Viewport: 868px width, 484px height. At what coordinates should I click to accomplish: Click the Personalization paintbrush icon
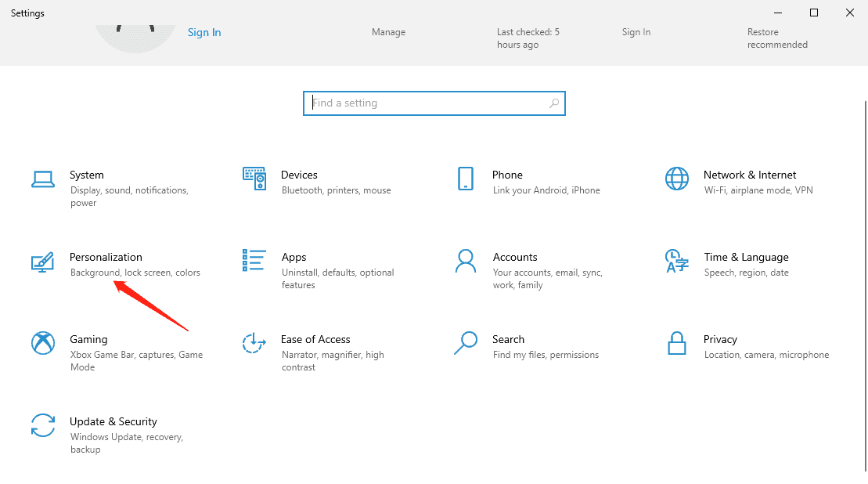[x=42, y=262]
